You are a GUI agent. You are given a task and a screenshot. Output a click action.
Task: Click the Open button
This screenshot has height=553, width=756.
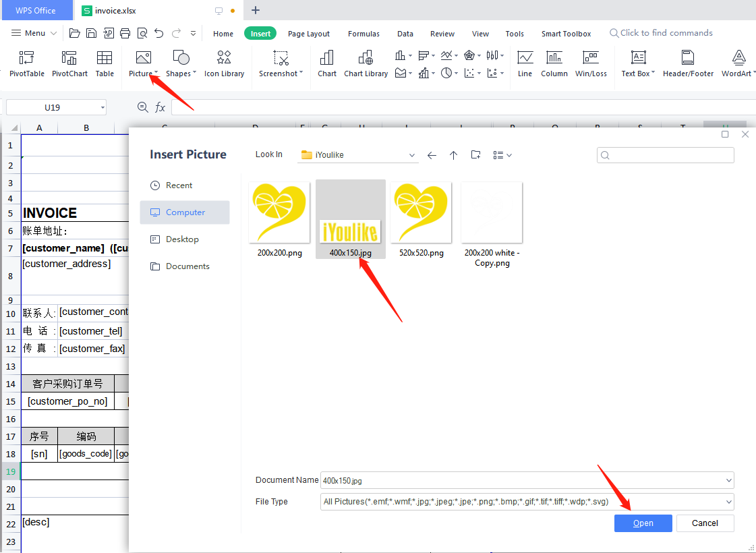click(x=643, y=523)
